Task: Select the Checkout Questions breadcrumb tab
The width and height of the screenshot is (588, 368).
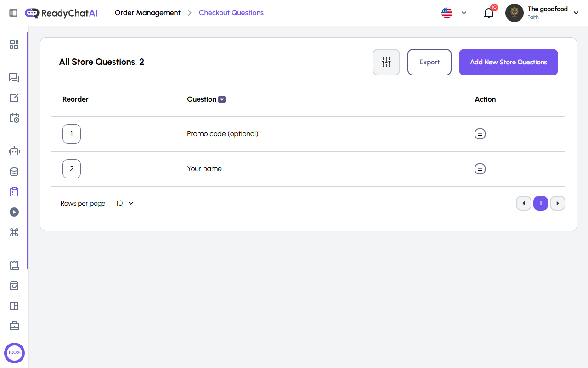Action: coord(231,12)
